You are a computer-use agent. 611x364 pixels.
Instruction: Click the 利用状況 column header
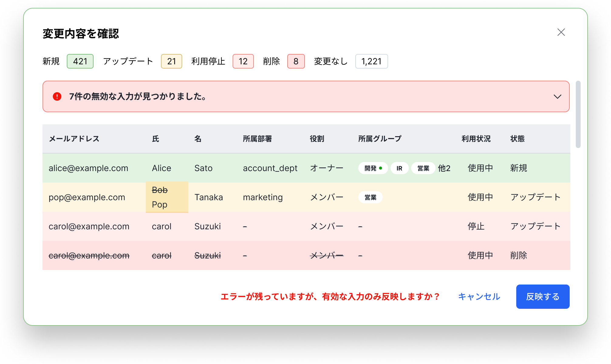pyautogui.click(x=476, y=139)
